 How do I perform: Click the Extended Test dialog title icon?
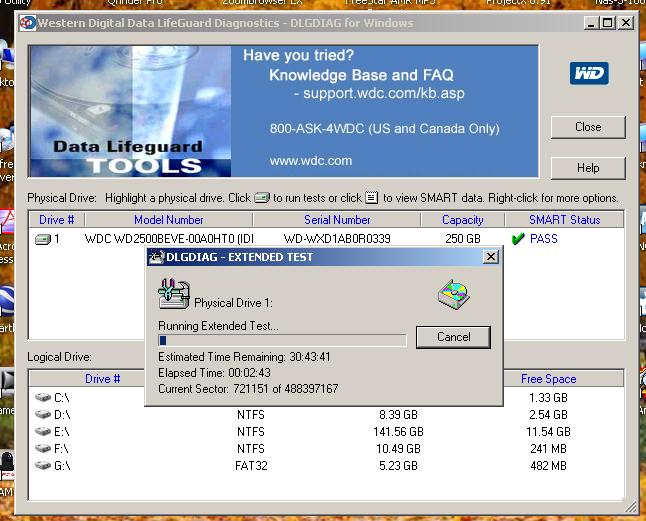tap(157, 257)
